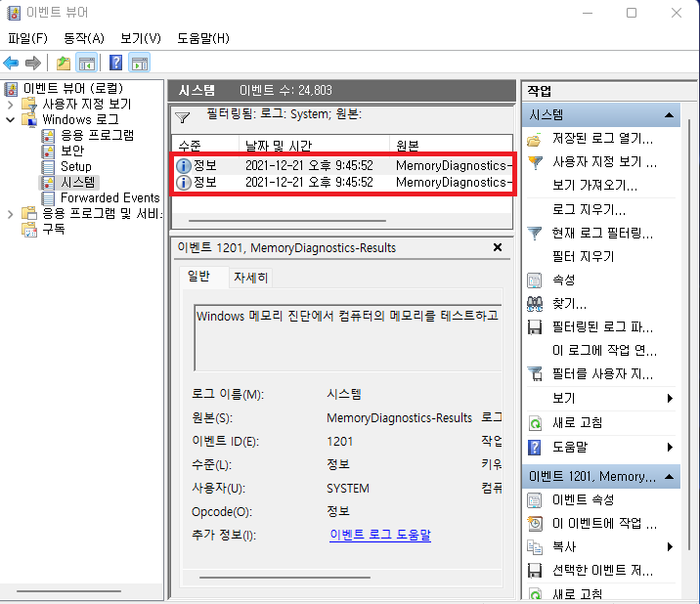Sort by the 수준 column header
This screenshot has width=700, height=604.
206,146
